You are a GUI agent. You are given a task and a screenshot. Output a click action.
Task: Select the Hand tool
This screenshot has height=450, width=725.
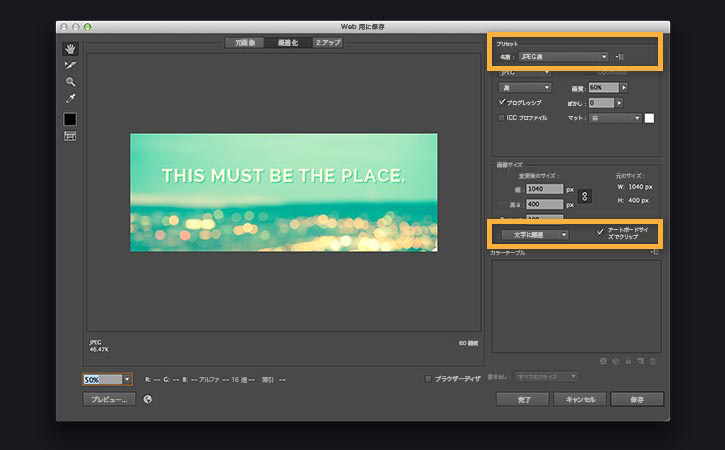click(x=70, y=49)
